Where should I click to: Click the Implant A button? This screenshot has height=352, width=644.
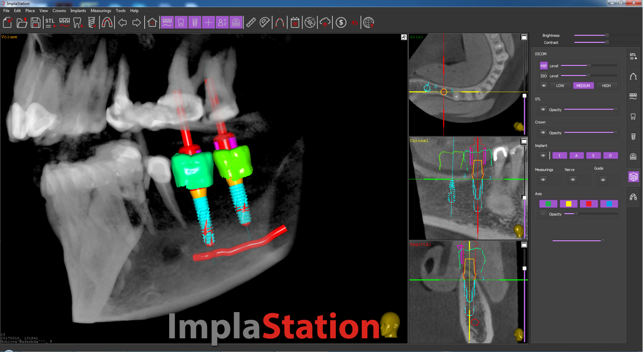[576, 156]
